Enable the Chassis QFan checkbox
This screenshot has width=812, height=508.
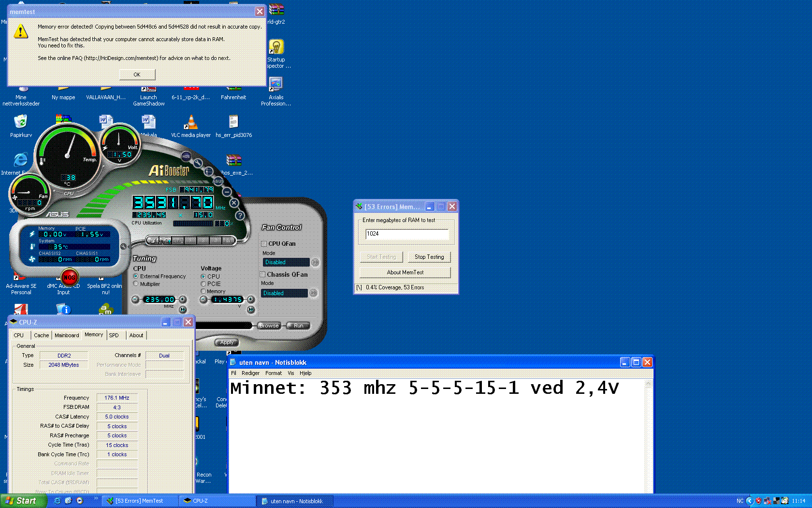pyautogui.click(x=263, y=274)
